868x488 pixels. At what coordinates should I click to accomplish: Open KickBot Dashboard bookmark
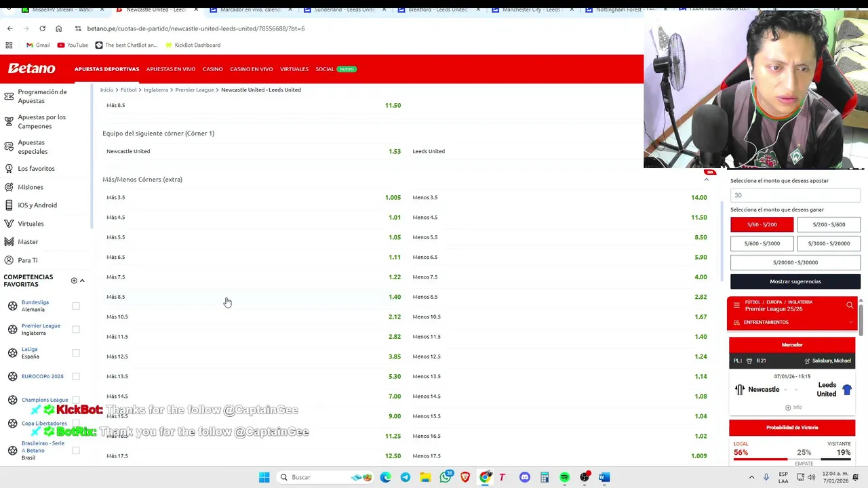point(192,45)
